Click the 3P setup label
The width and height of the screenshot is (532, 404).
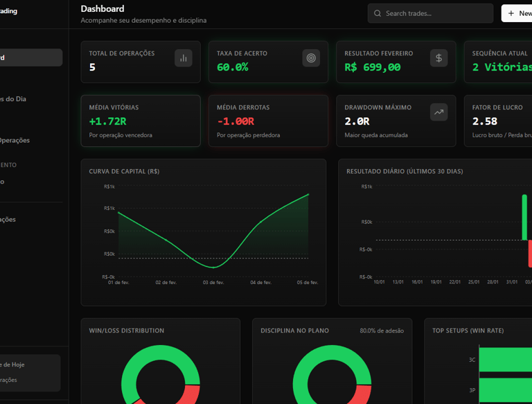coord(472,390)
